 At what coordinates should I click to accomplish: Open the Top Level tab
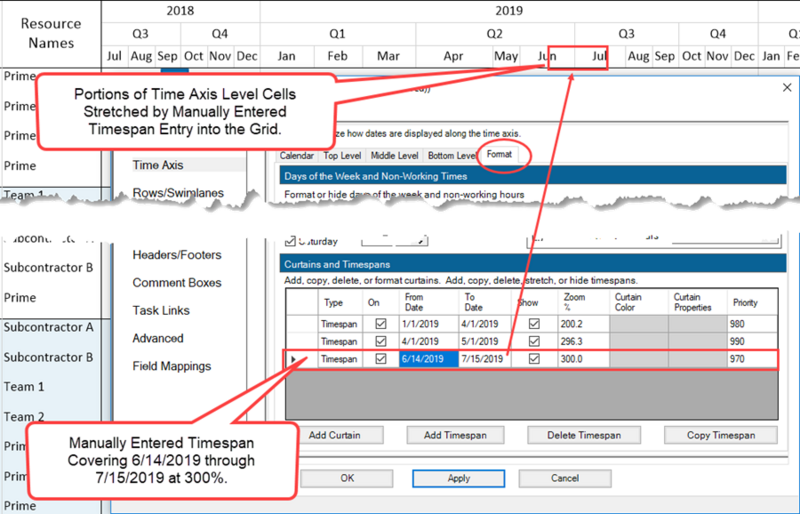(342, 156)
